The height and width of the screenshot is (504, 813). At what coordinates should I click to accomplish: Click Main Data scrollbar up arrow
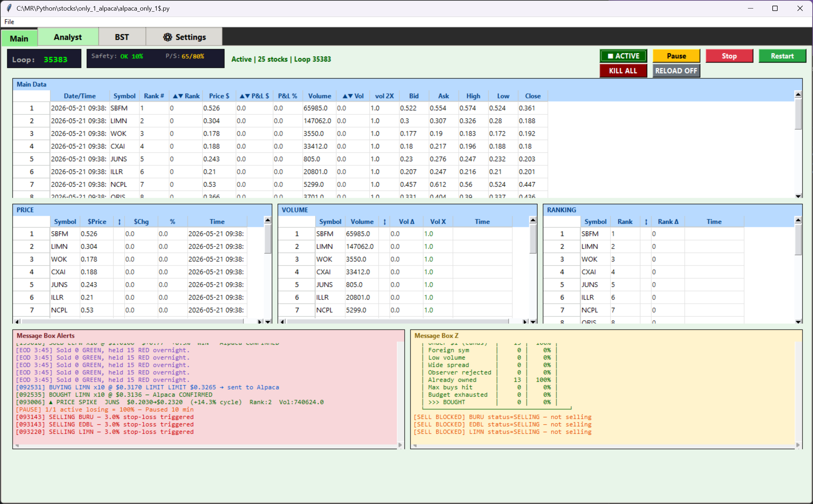(798, 94)
